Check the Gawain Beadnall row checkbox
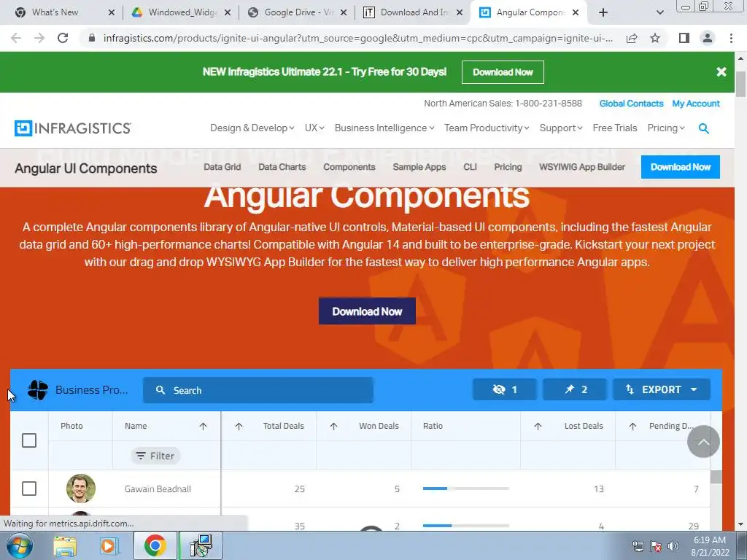This screenshot has width=747, height=560. 29,489
